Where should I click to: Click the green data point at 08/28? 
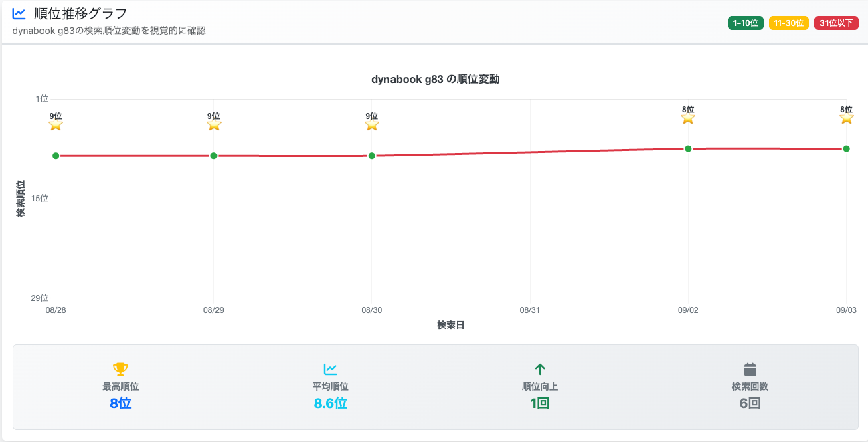[56, 156]
